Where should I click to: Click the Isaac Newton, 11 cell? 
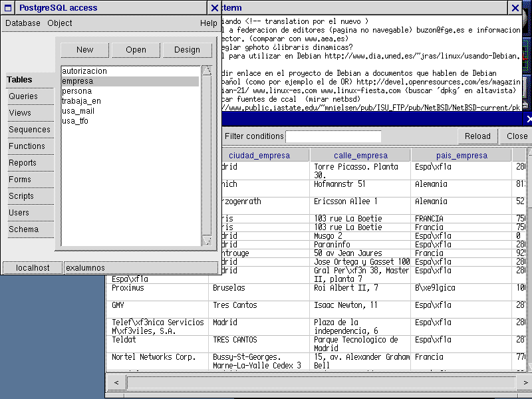point(360,309)
